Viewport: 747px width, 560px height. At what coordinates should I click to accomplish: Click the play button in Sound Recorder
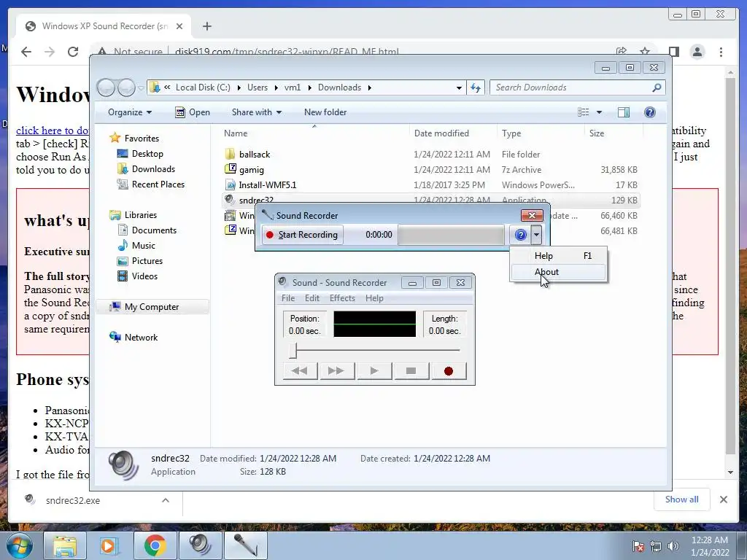pos(374,371)
